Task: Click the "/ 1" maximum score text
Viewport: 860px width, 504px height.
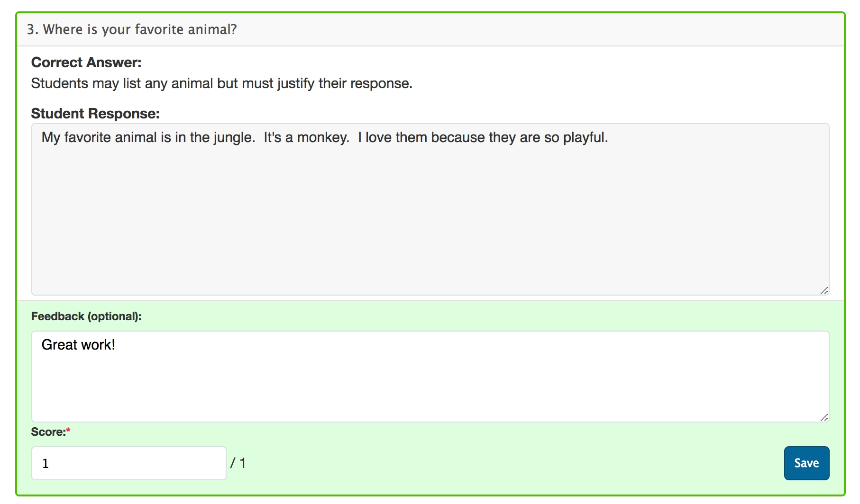Action: (x=238, y=463)
